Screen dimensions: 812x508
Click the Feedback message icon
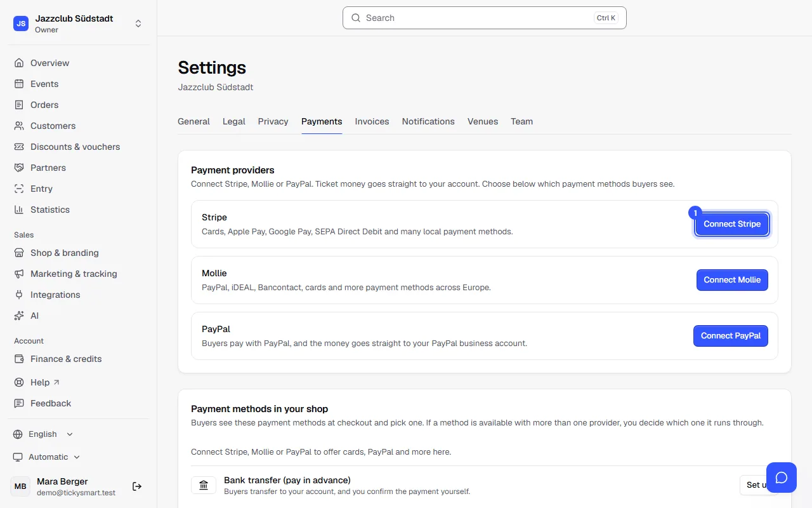click(x=19, y=403)
